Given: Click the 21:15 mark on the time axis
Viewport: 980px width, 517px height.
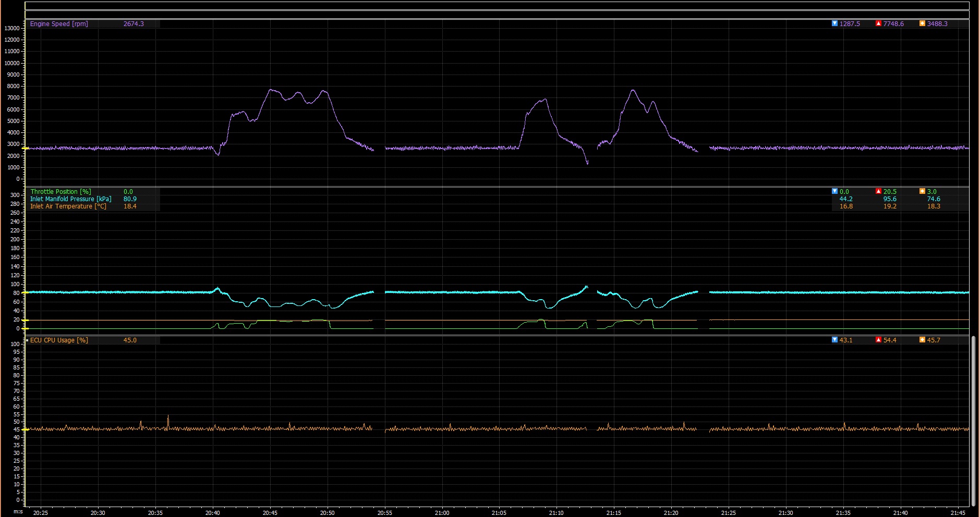Looking at the screenshot, I should [614, 513].
